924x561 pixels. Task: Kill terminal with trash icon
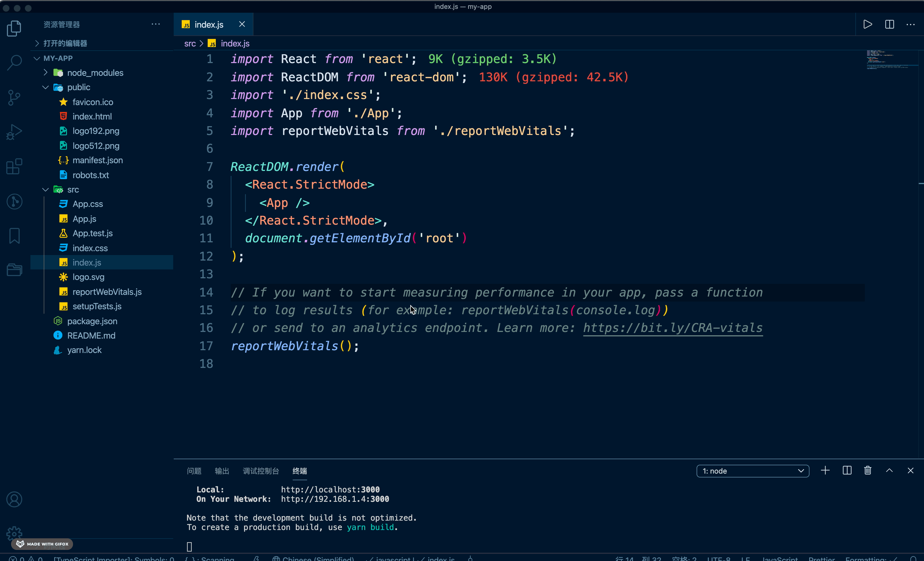[x=868, y=470]
